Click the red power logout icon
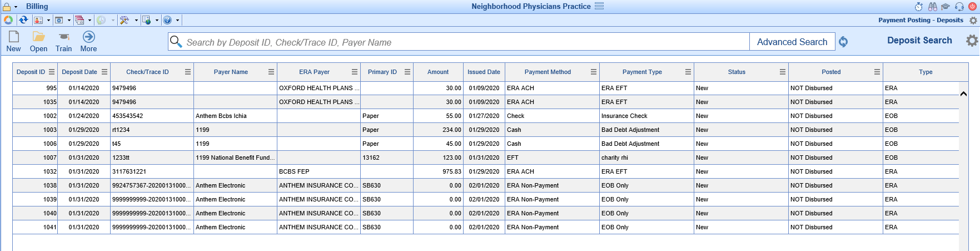 click(x=972, y=7)
